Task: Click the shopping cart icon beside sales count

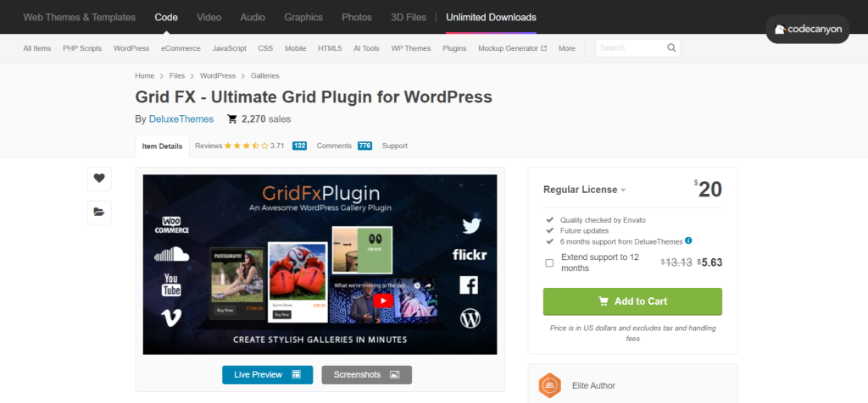Action: tap(232, 119)
